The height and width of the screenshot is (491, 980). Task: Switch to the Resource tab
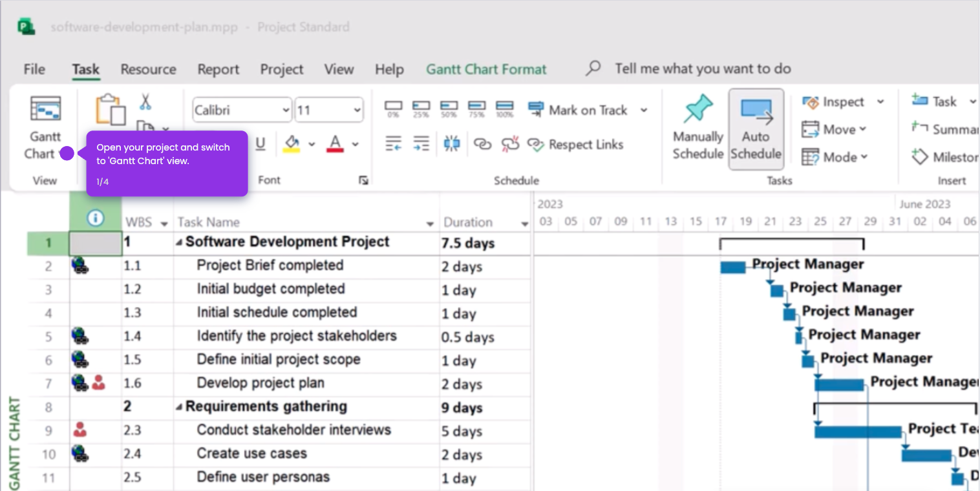pos(148,69)
